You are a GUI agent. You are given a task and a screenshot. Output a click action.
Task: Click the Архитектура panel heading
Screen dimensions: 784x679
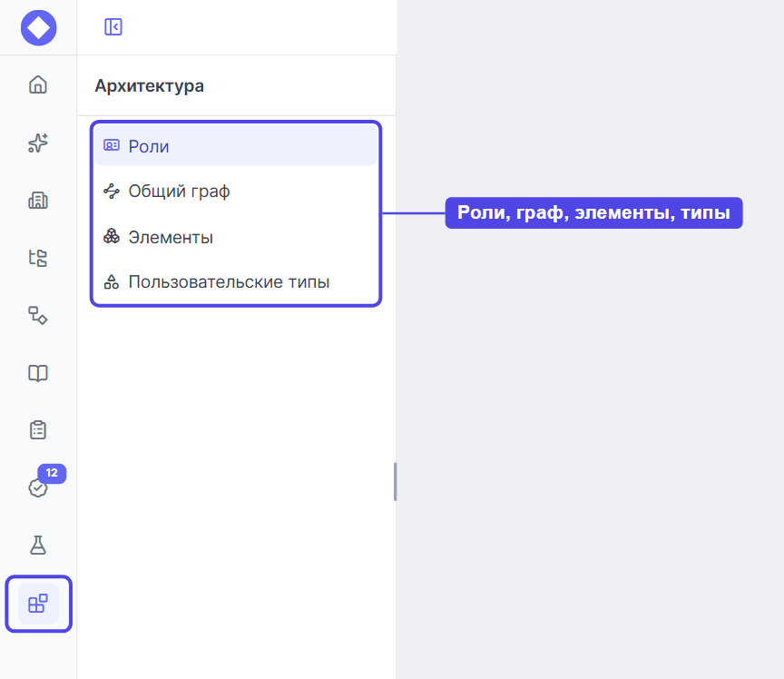[x=150, y=86]
